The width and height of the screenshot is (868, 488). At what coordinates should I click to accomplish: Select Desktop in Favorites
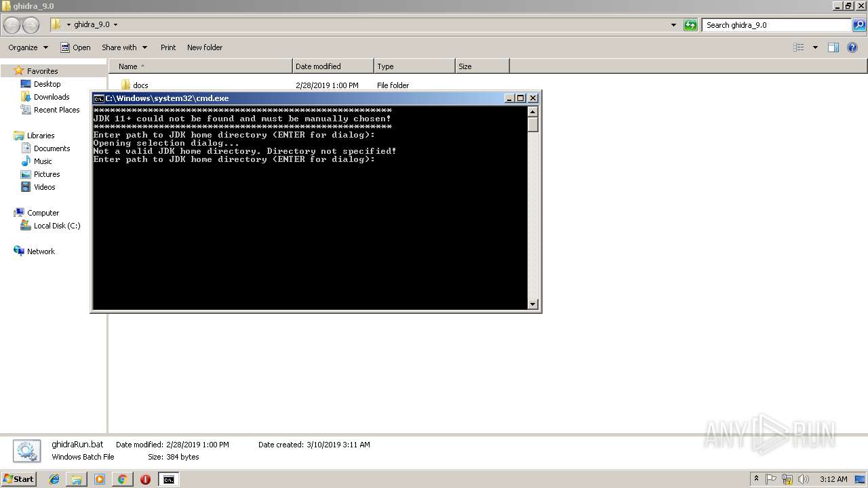[x=47, y=84]
